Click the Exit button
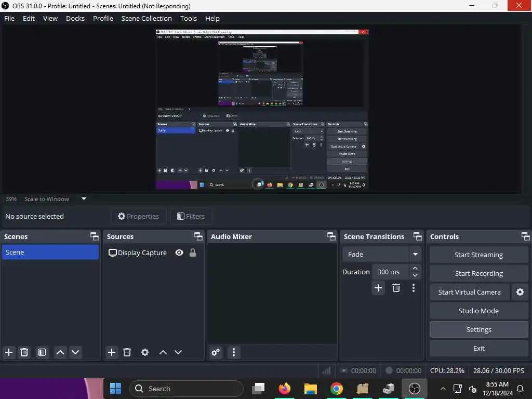 coord(478,348)
